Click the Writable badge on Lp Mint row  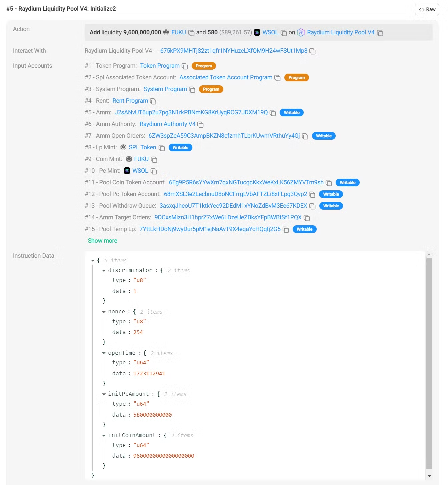(x=180, y=148)
